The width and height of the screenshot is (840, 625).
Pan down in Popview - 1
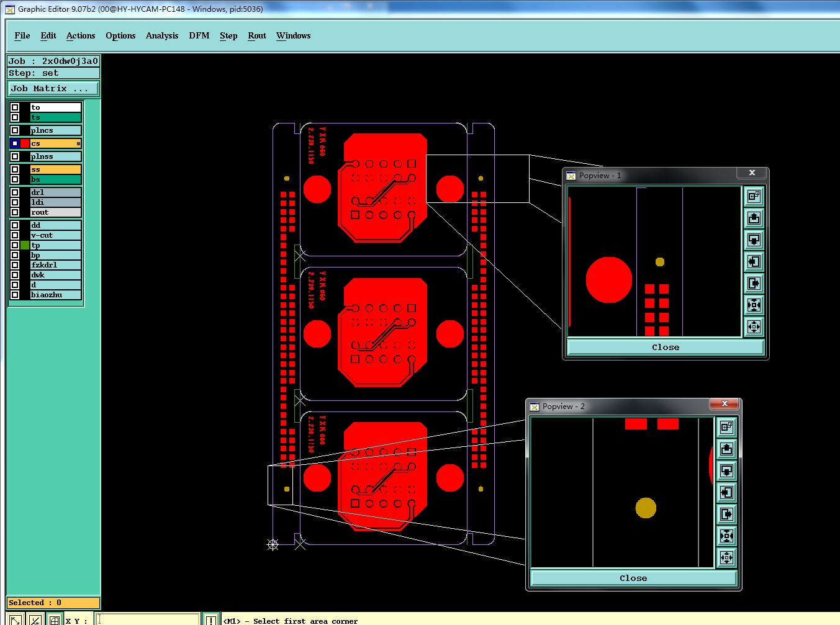pos(754,240)
